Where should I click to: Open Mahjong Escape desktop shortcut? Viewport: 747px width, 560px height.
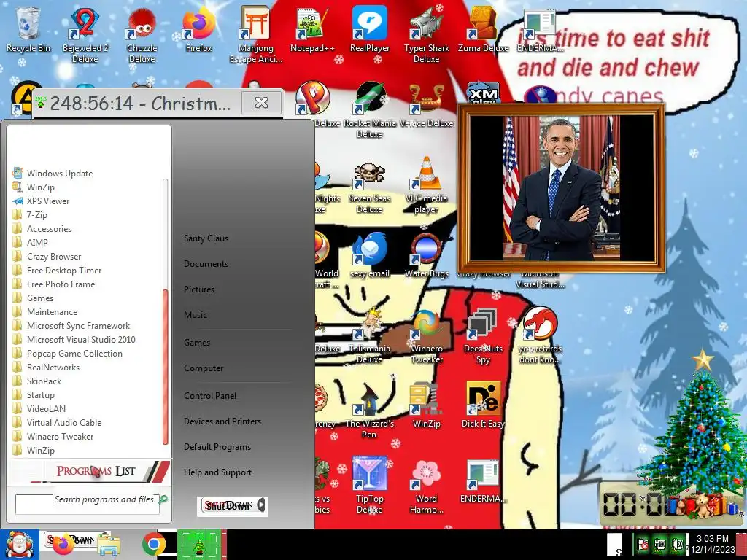(256, 35)
